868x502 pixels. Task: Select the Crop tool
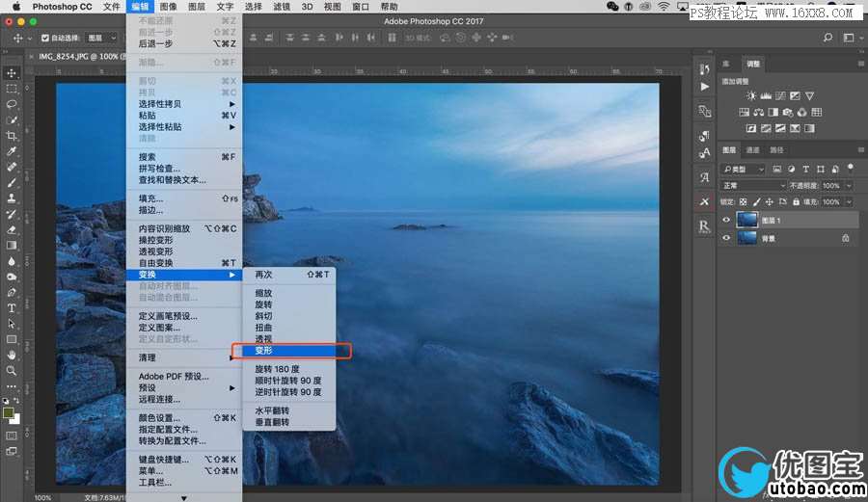pos(11,136)
